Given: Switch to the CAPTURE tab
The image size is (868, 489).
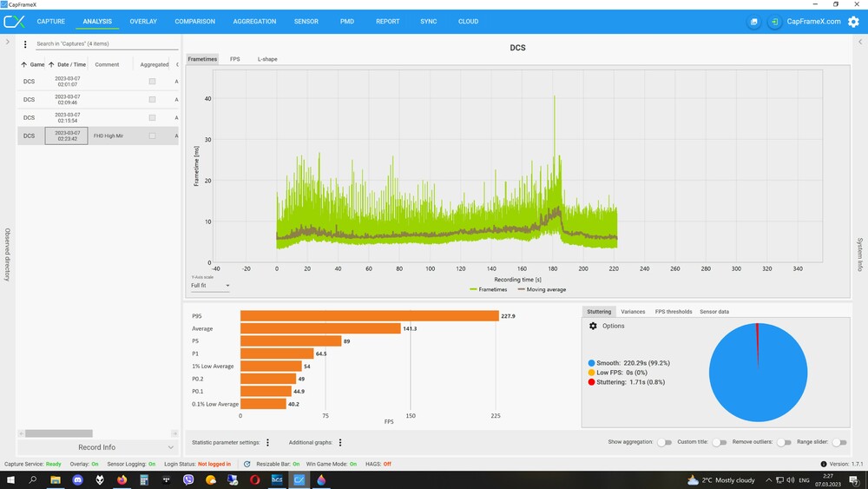Looking at the screenshot, I should pos(51,22).
